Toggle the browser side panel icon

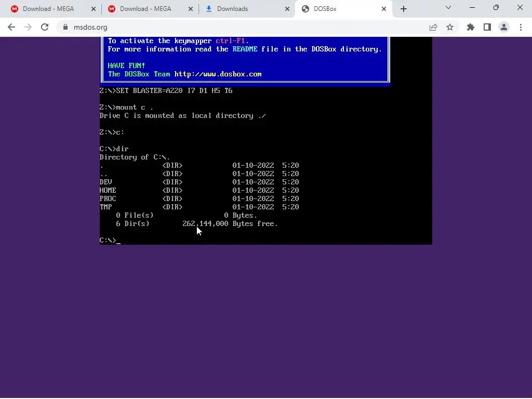(x=487, y=27)
